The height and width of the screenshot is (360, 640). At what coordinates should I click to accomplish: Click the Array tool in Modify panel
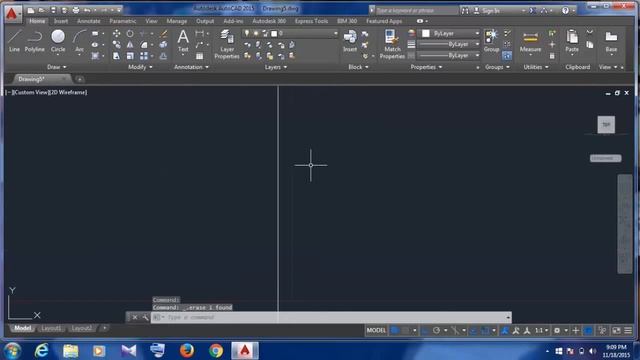pos(144,56)
